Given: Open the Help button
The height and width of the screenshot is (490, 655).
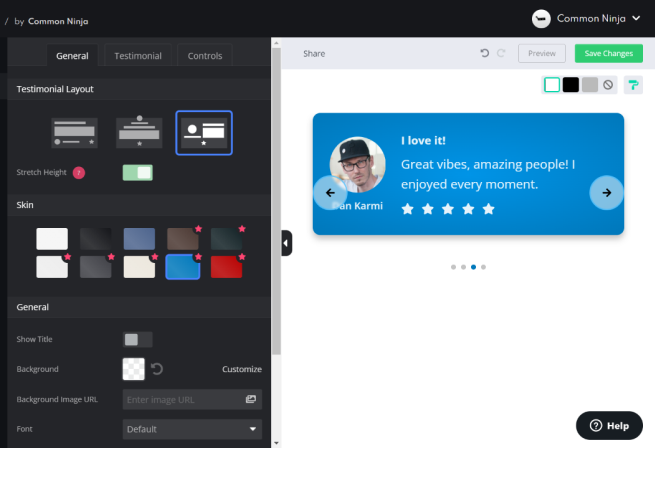Looking at the screenshot, I should click(609, 425).
